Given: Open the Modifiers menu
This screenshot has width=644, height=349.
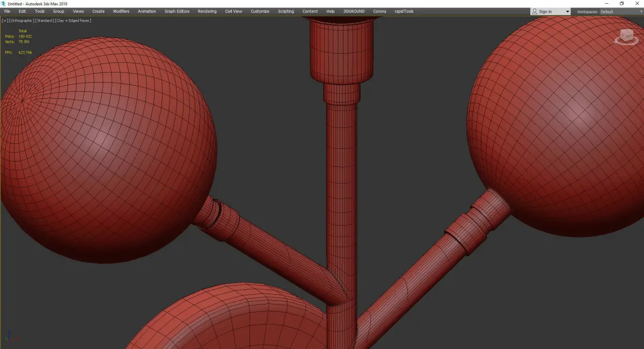Looking at the screenshot, I should [121, 11].
